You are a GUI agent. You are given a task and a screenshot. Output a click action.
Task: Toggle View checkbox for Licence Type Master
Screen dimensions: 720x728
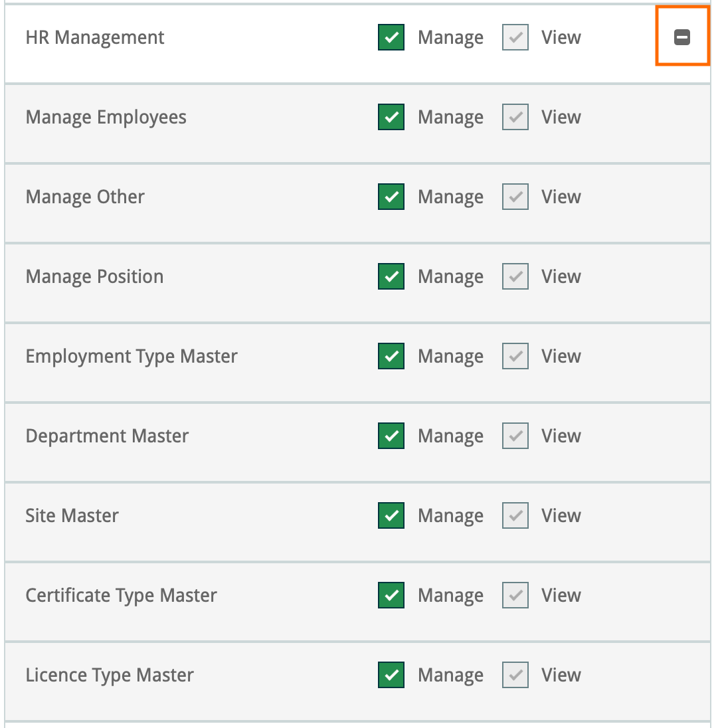(x=515, y=676)
